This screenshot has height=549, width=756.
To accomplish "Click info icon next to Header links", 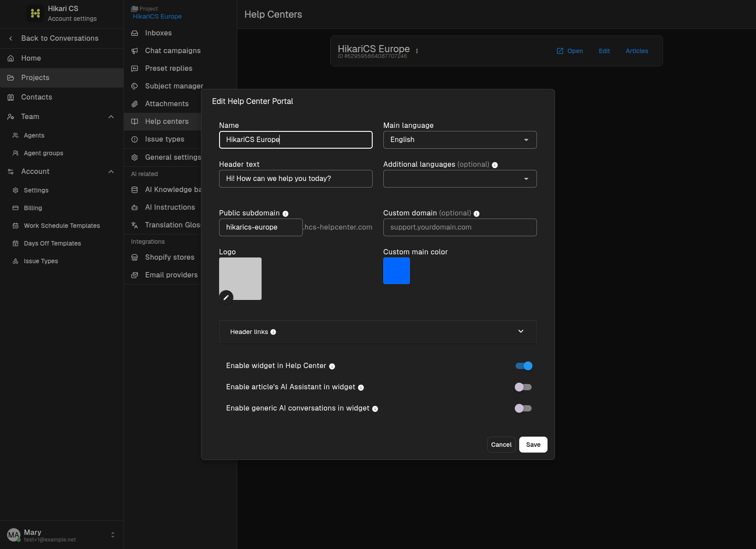I will (x=273, y=332).
